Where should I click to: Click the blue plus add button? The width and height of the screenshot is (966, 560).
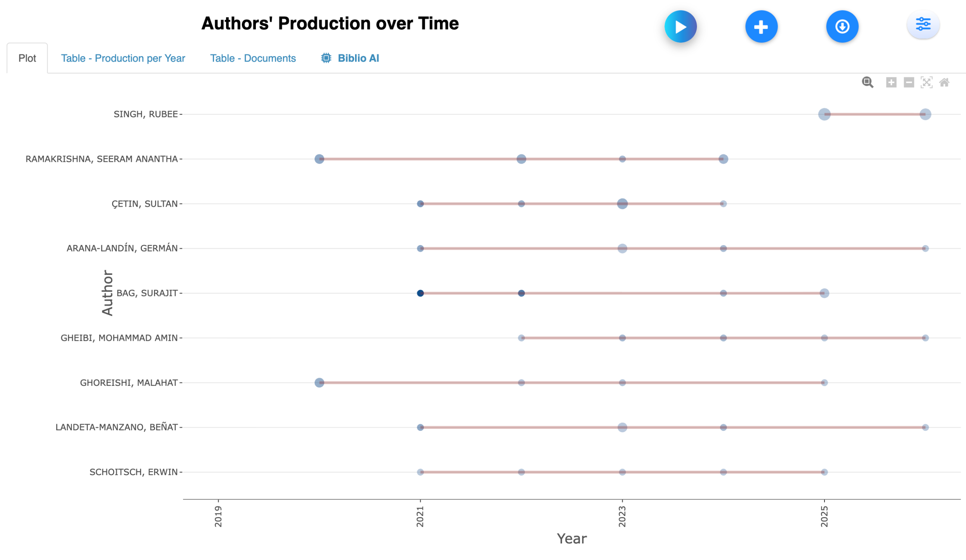(761, 26)
